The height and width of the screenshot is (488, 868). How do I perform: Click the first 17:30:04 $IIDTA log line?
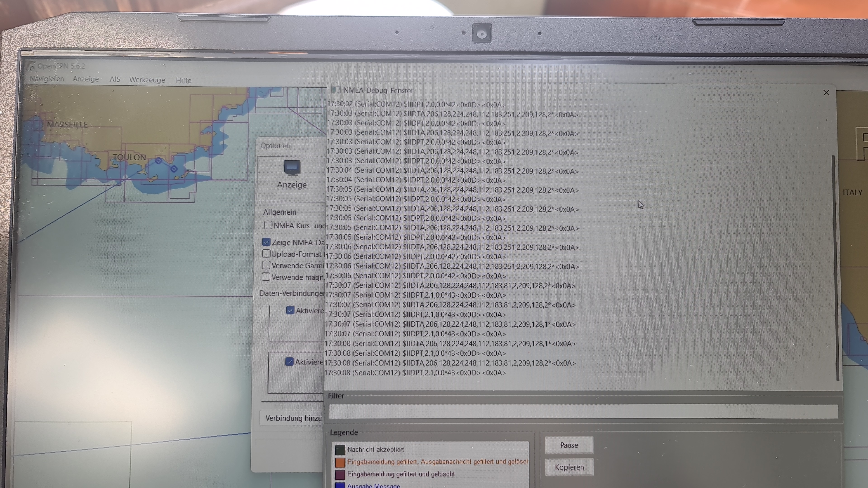453,171
